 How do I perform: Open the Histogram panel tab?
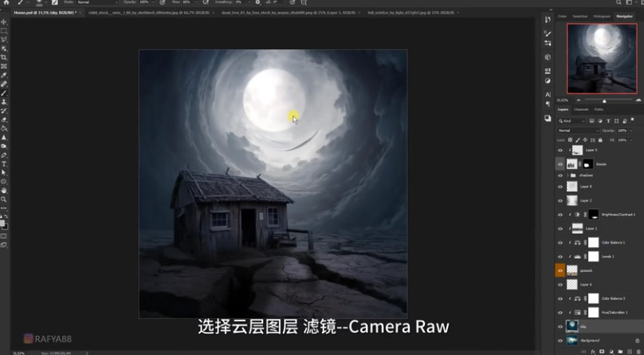pyautogui.click(x=602, y=16)
